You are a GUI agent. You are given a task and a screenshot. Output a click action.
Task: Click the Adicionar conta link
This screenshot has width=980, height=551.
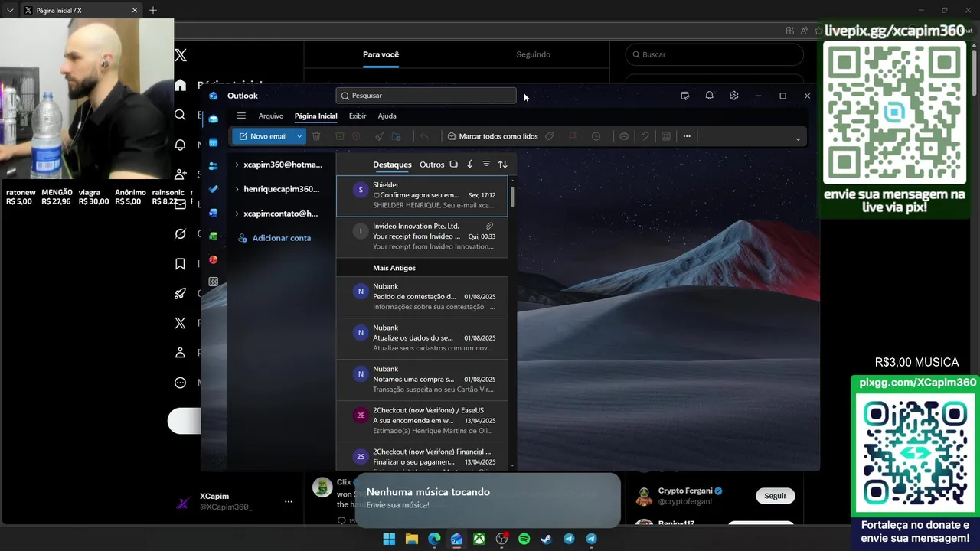click(274, 238)
